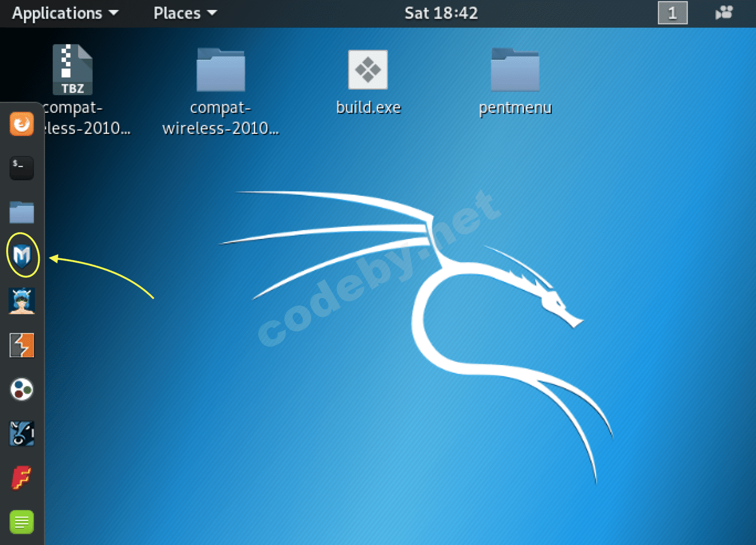Open the green Leafpad notes icon

pyautogui.click(x=22, y=522)
